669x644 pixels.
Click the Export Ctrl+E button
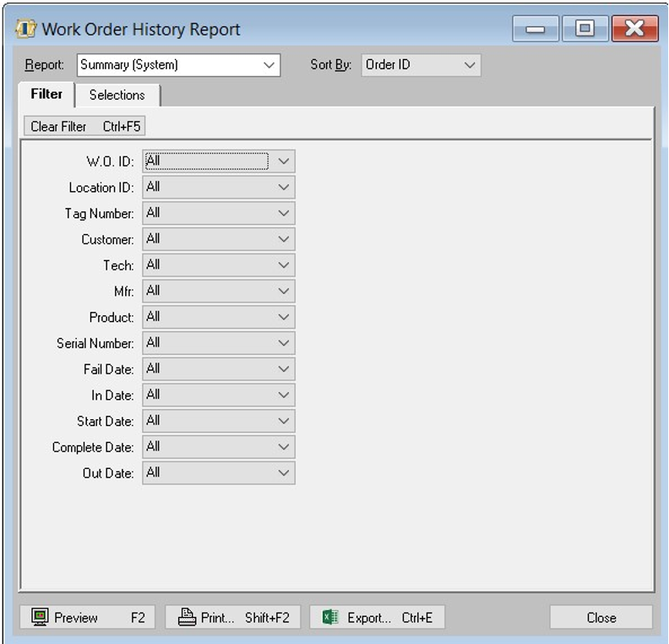tap(378, 617)
